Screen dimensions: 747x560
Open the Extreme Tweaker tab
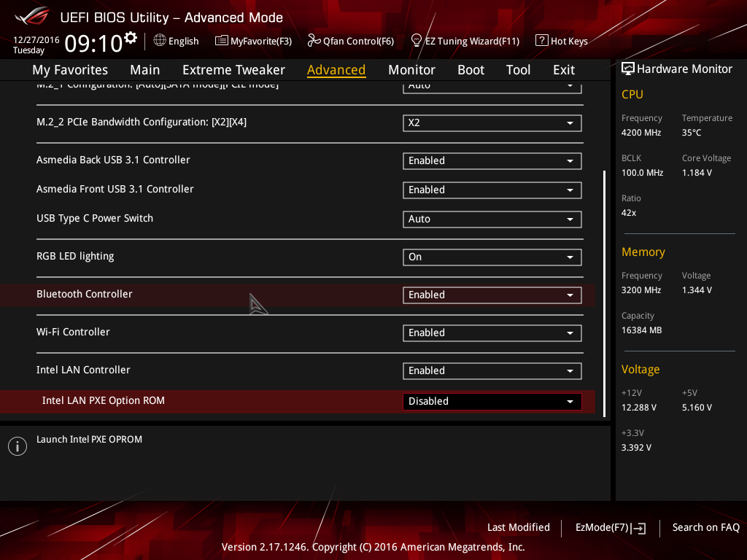233,70
